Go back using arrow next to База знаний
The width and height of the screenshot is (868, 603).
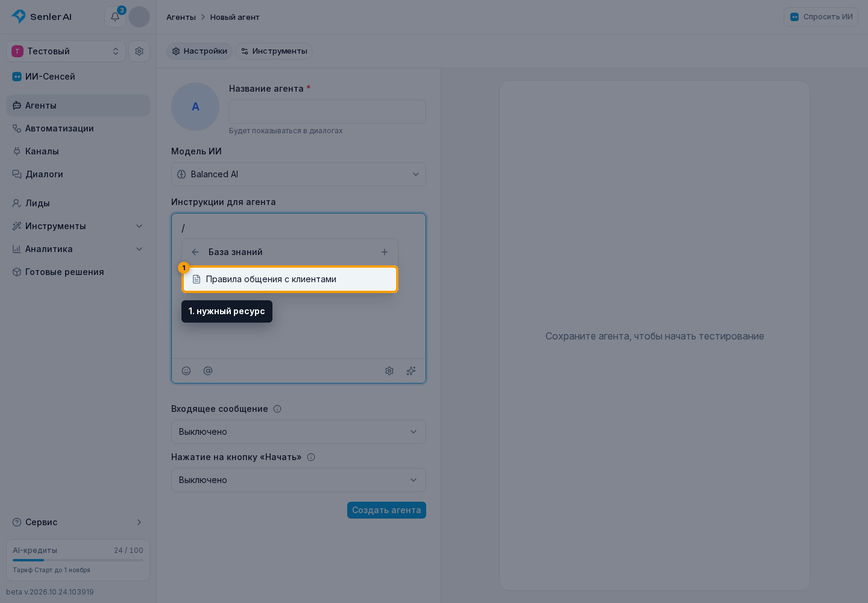click(195, 252)
